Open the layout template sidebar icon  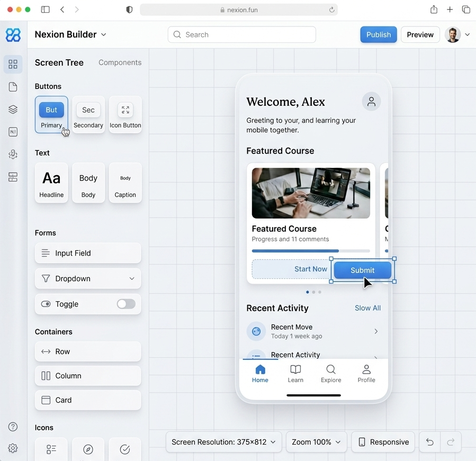(13, 177)
